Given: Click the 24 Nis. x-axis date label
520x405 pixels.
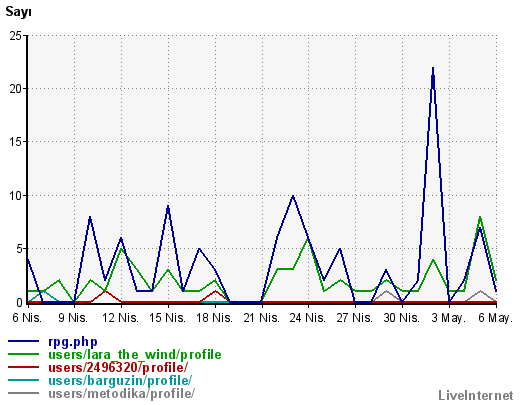Looking at the screenshot, I should click(308, 318).
